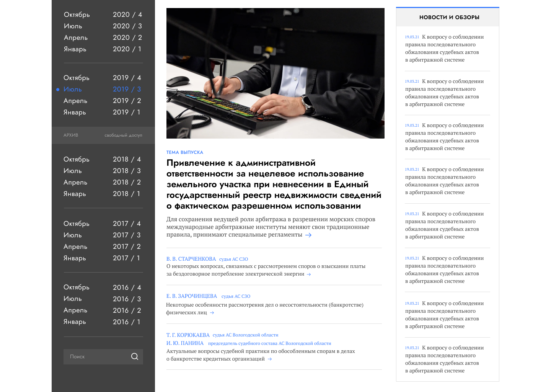Viewport: 551px width, 392px height.
Task: Click the keyboard photo thumbnail
Action: 275,73
